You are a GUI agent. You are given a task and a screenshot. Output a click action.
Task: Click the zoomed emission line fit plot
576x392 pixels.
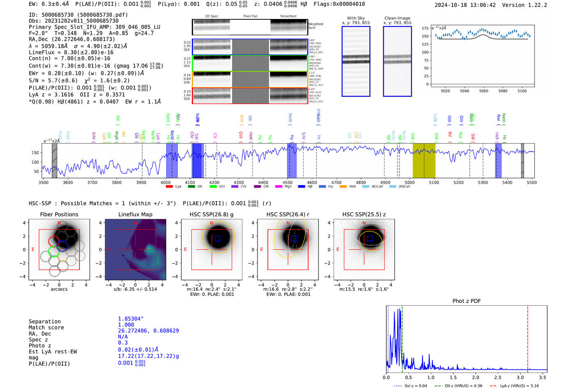click(482, 56)
